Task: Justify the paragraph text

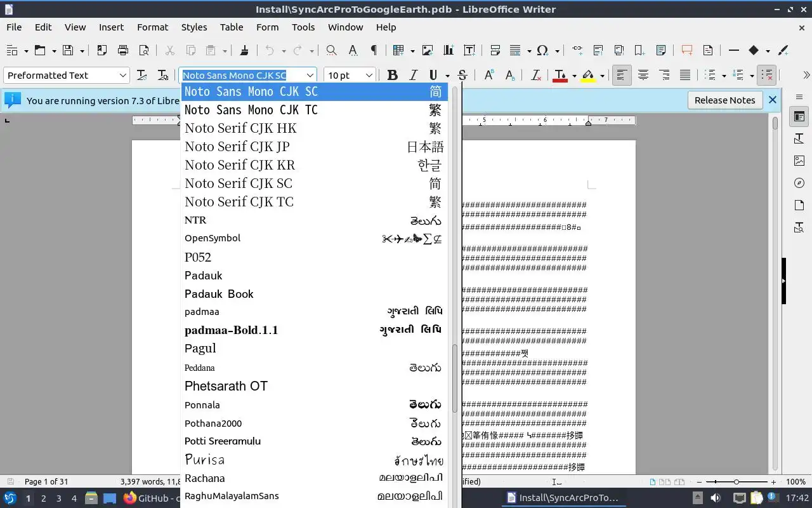Action: (685, 76)
